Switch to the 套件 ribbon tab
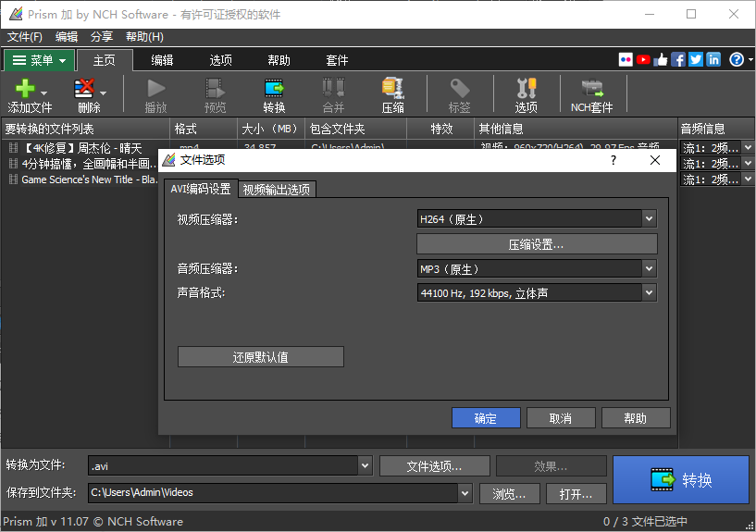Screen dimensions: 756x532 [x=337, y=60]
